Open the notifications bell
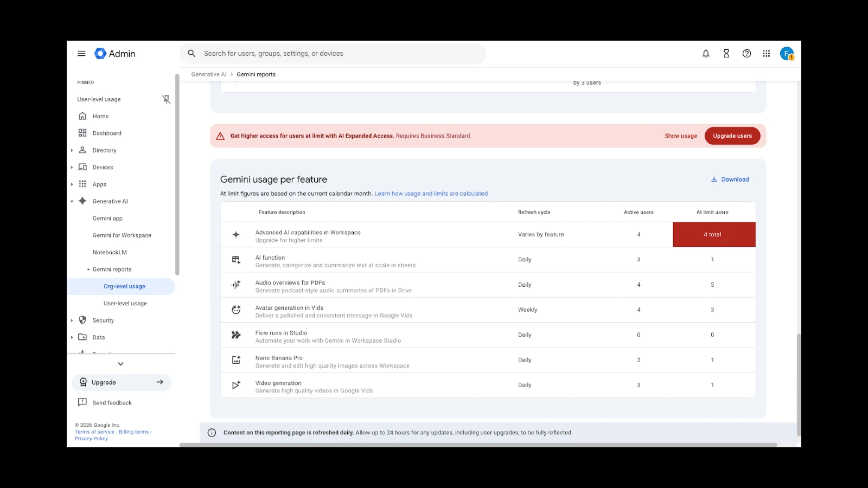The width and height of the screenshot is (868, 488). (x=706, y=54)
